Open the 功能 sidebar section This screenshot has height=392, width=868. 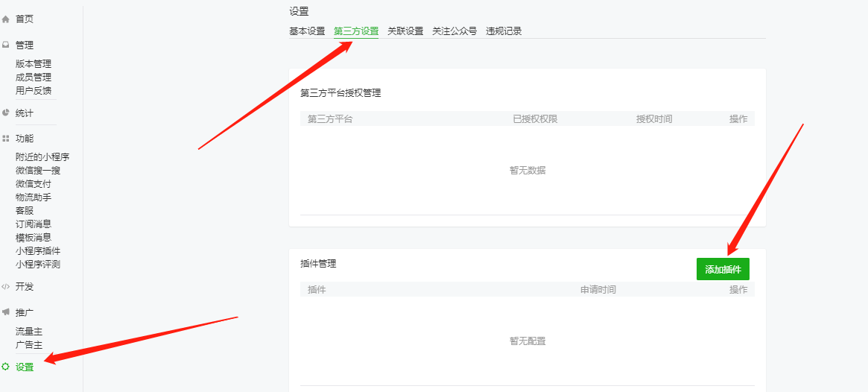[x=25, y=139]
